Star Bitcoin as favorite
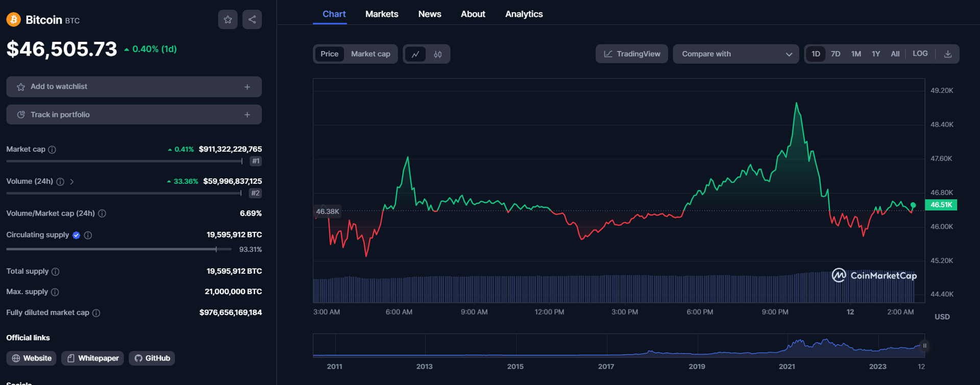The height and width of the screenshot is (385, 980). coord(228,19)
